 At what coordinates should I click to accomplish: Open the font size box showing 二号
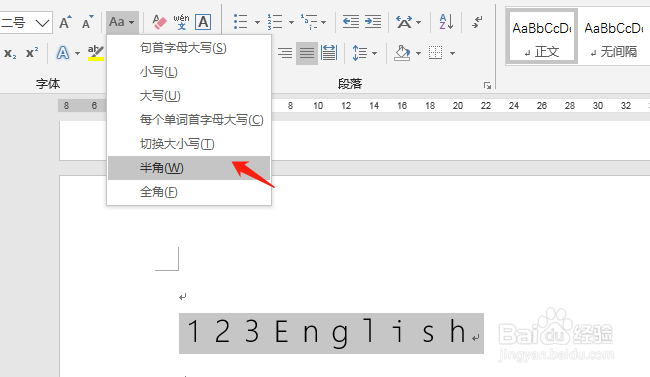pyautogui.click(x=26, y=22)
